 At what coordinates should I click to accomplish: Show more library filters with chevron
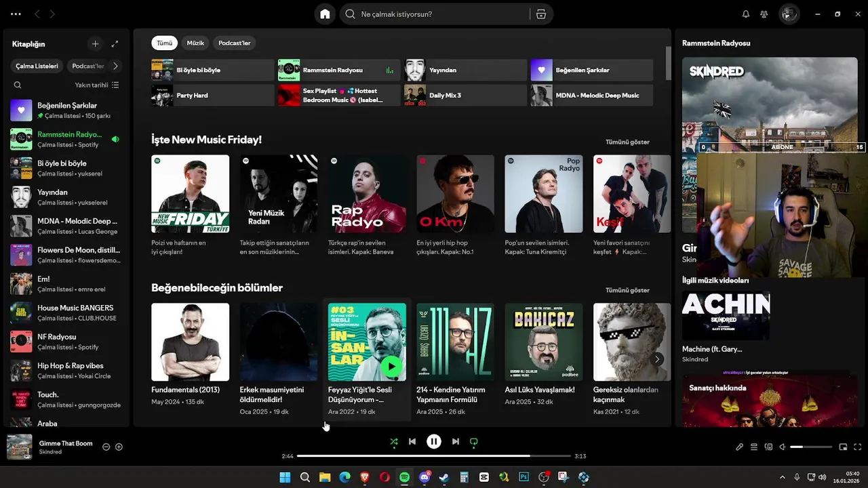pos(115,66)
